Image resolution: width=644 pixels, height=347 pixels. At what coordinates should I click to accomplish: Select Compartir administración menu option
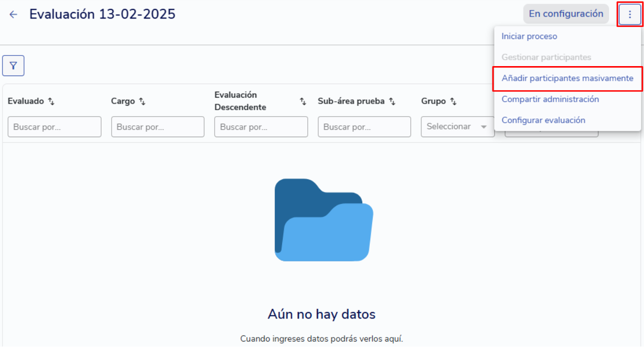(x=550, y=99)
